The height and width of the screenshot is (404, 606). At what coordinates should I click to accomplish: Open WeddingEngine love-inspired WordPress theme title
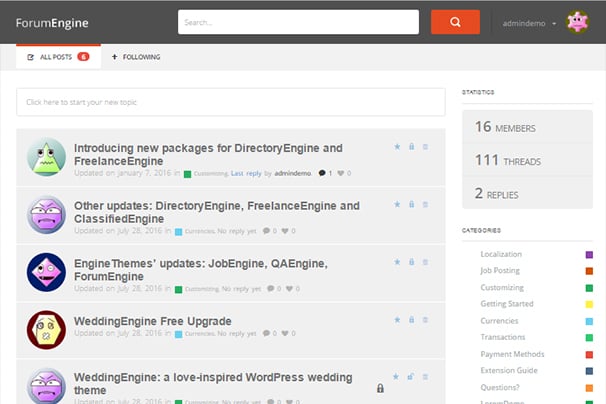tap(213, 384)
